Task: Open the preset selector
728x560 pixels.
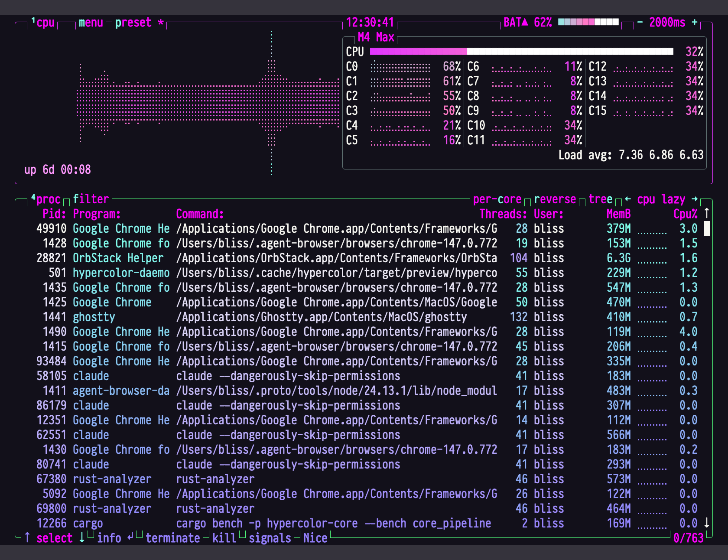Action: [132, 23]
